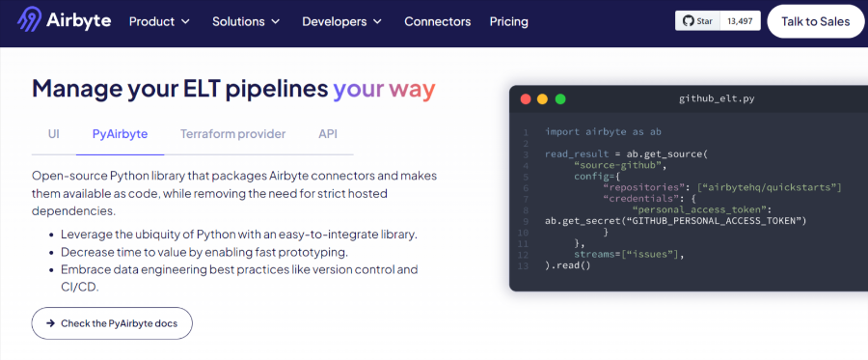The width and height of the screenshot is (868, 360).
Task: Go to Connectors page
Action: 437,21
